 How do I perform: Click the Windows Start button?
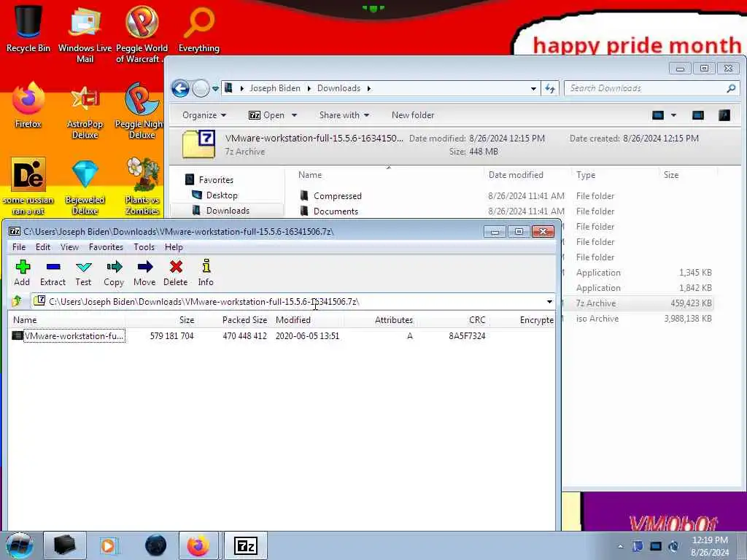pyautogui.click(x=20, y=545)
